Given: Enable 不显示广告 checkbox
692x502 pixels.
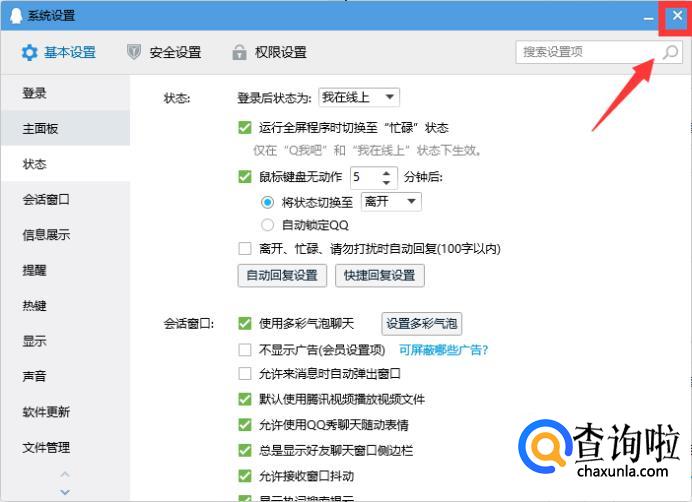Looking at the screenshot, I should pos(244,350).
